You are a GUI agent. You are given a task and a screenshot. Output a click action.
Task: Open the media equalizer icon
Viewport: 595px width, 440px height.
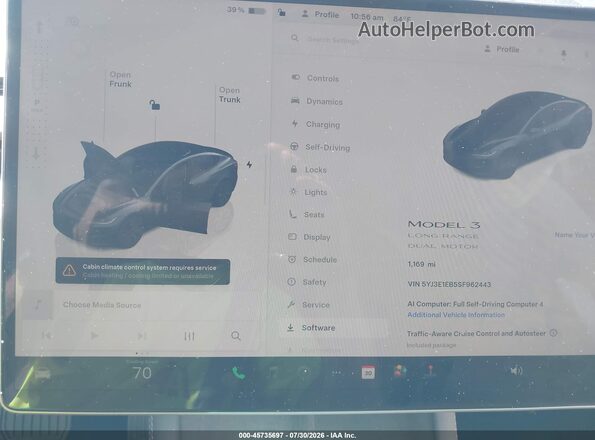tap(189, 336)
